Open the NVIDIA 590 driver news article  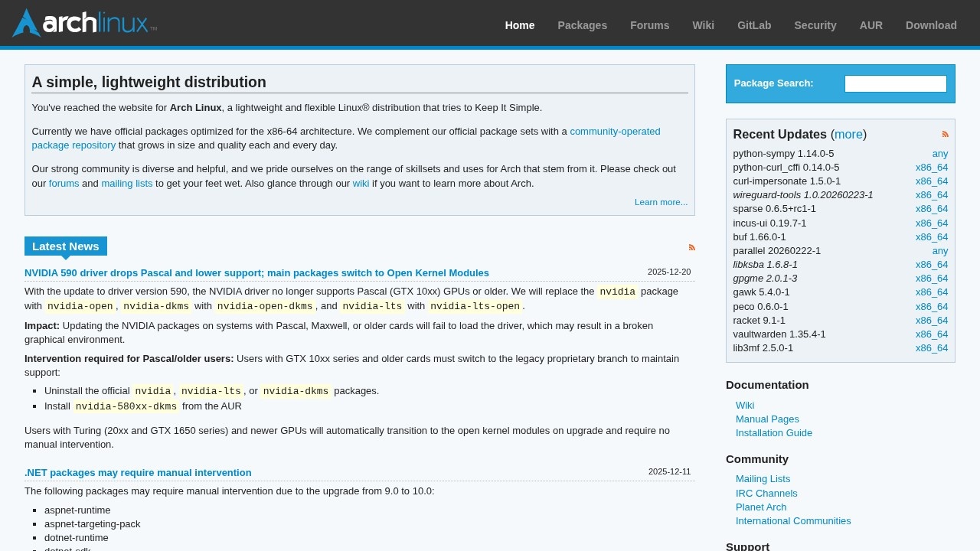coord(256,272)
